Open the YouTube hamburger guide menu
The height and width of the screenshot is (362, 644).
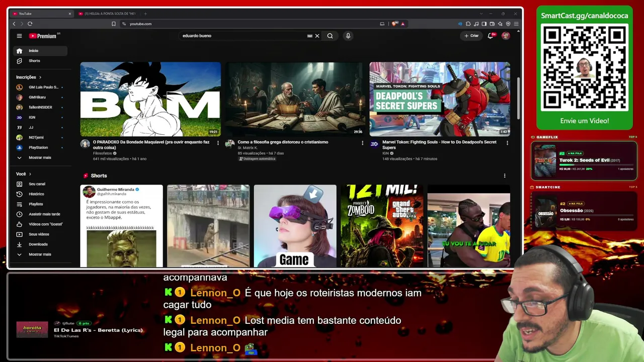pyautogui.click(x=19, y=36)
